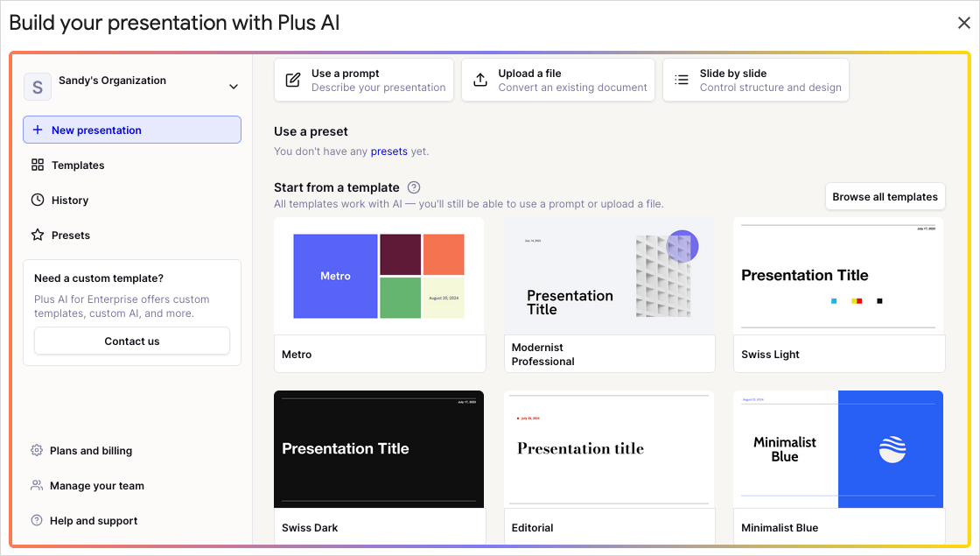Click the question icon for Help and support

[x=37, y=520]
